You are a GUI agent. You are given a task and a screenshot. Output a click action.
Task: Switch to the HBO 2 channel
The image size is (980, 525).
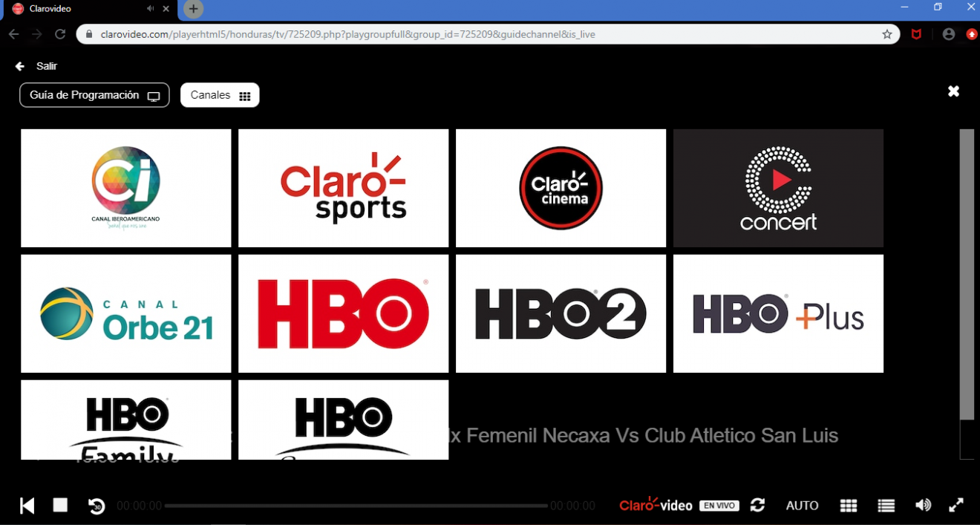(561, 313)
